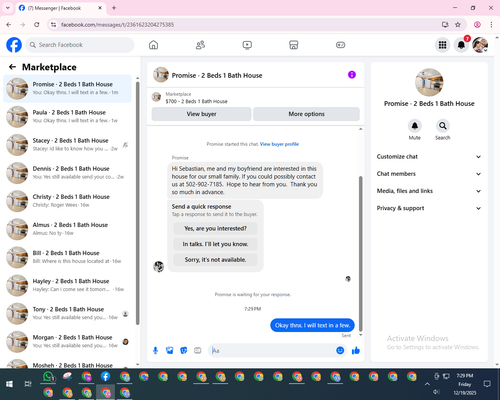Open the Friends icon in top navigation
Screen dimensions: 500x400
click(200, 45)
